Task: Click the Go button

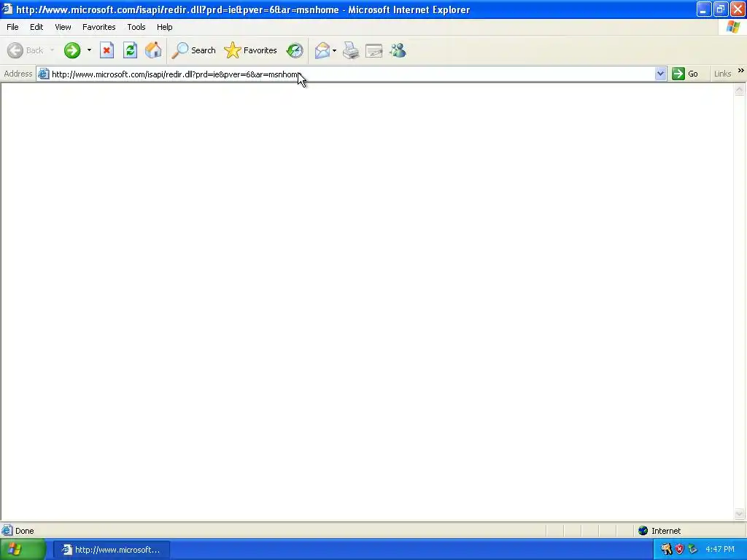Action: 685,74
